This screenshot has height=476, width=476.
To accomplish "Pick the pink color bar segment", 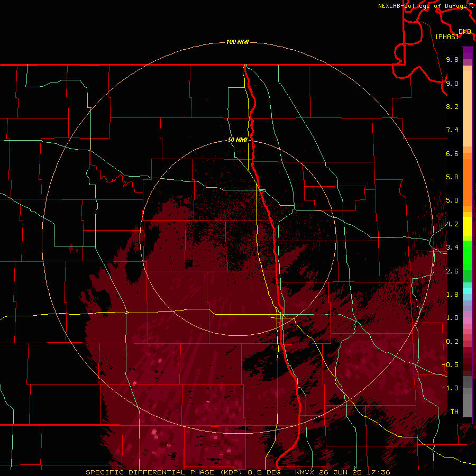I will click(x=467, y=321).
